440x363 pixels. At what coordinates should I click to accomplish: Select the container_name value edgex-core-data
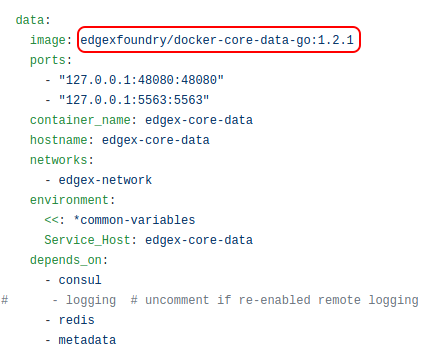pos(199,120)
